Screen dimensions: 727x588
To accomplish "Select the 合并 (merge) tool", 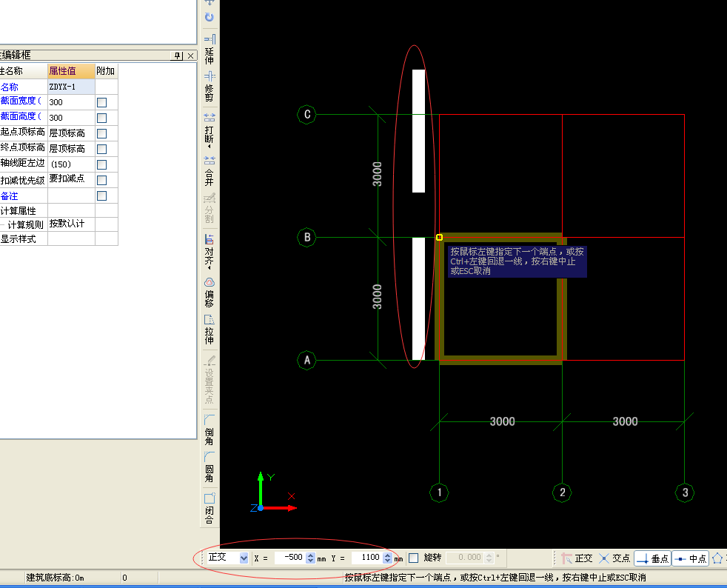I will [210, 170].
